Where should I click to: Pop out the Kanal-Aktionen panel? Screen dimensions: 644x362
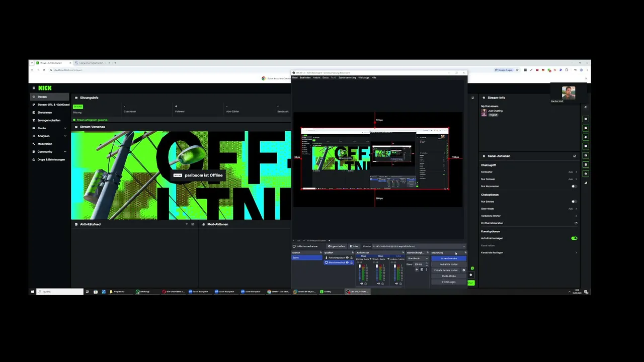575,156
